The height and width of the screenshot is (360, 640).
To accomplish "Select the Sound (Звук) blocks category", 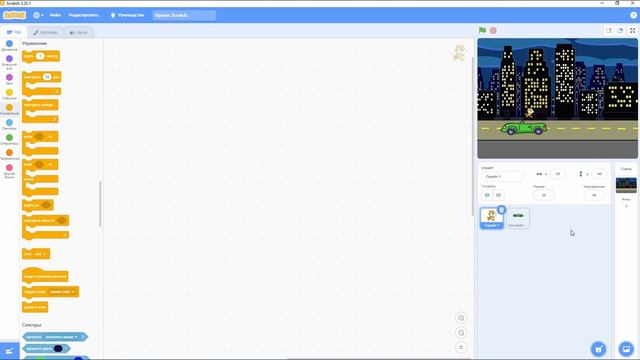I will 9,79.
